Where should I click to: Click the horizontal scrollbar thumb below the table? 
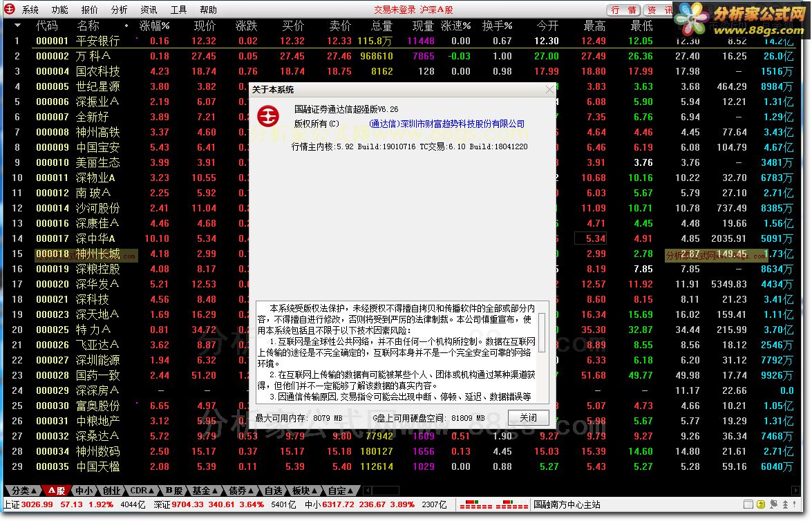386,490
